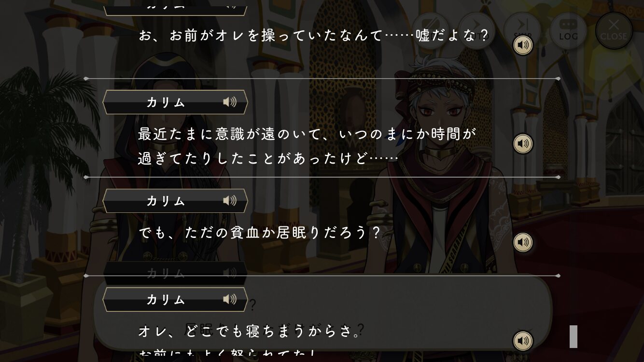Replay voice for オレ、どこでも寝ちまう line
The image size is (644, 362).
522,341
